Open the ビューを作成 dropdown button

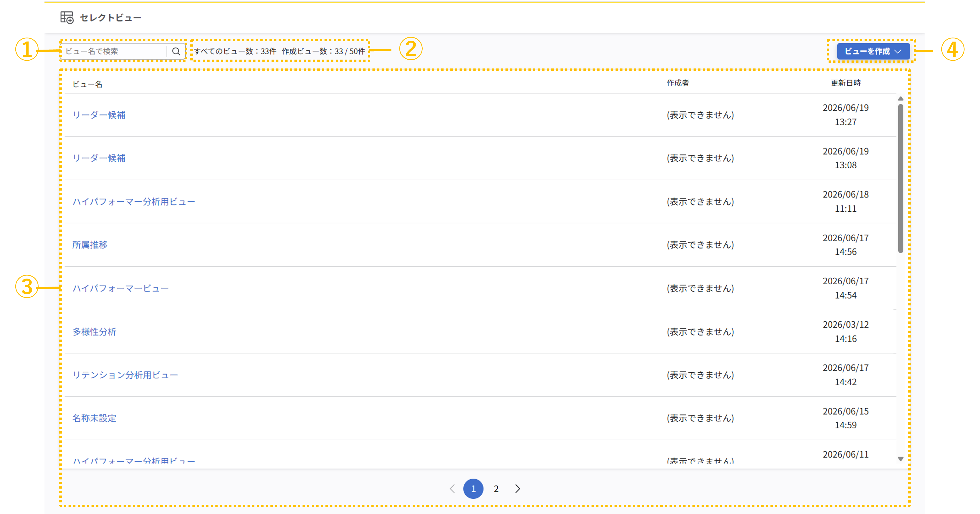point(873,51)
